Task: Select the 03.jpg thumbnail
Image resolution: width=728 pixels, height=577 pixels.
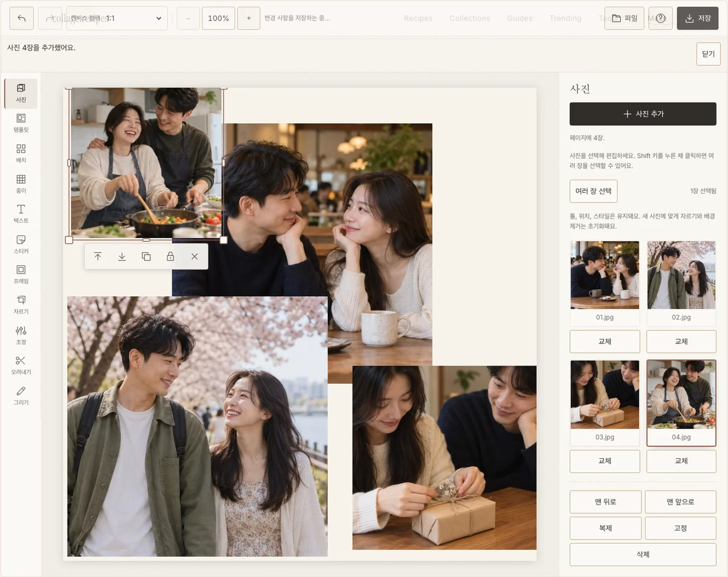Action: point(605,402)
